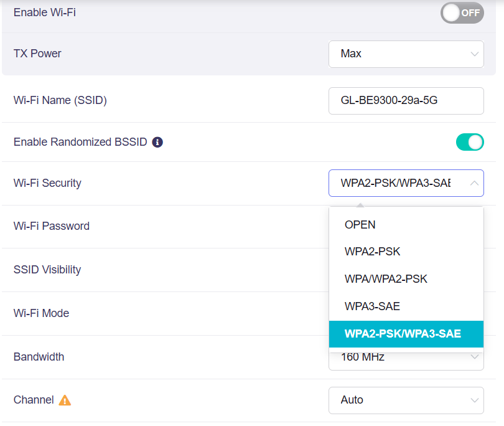This screenshot has height=426, width=504.
Task: Open the Channel Auto dropdown
Action: click(406, 400)
